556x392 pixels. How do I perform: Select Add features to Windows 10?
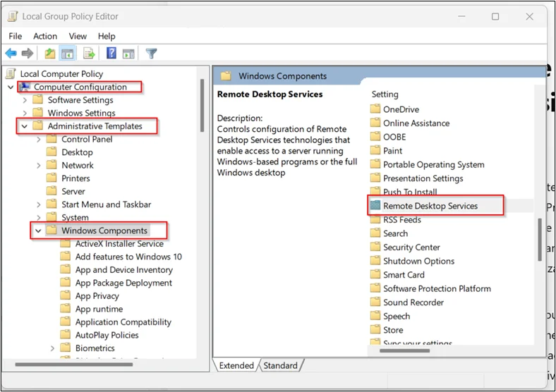128,257
